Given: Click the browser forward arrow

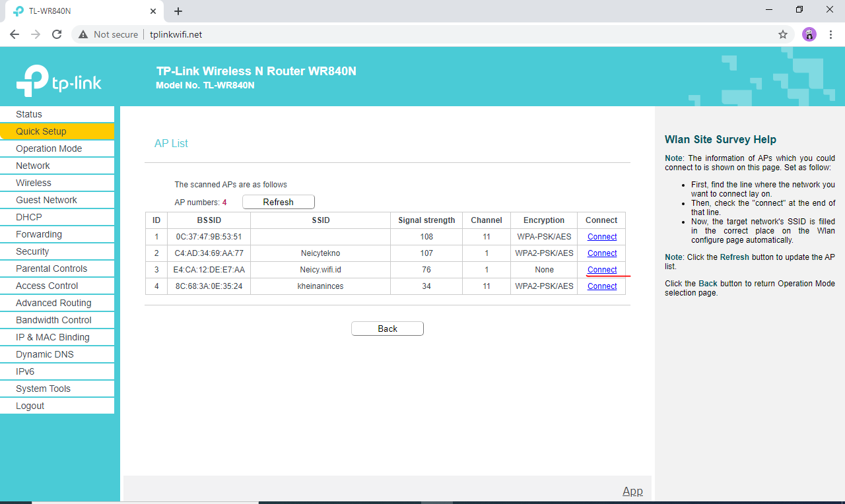Looking at the screenshot, I should (36, 34).
